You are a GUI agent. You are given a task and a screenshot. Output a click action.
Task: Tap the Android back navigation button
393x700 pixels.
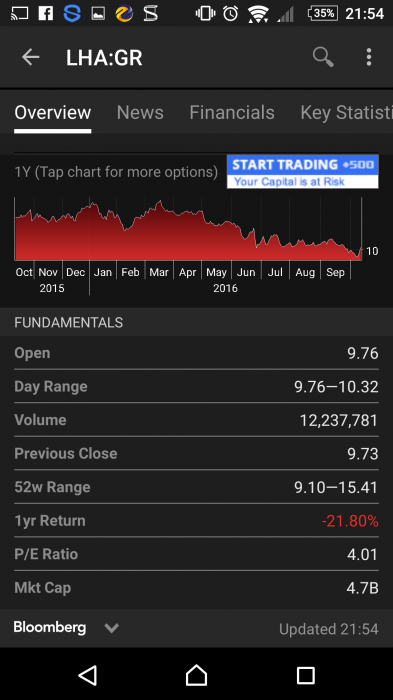point(88,675)
